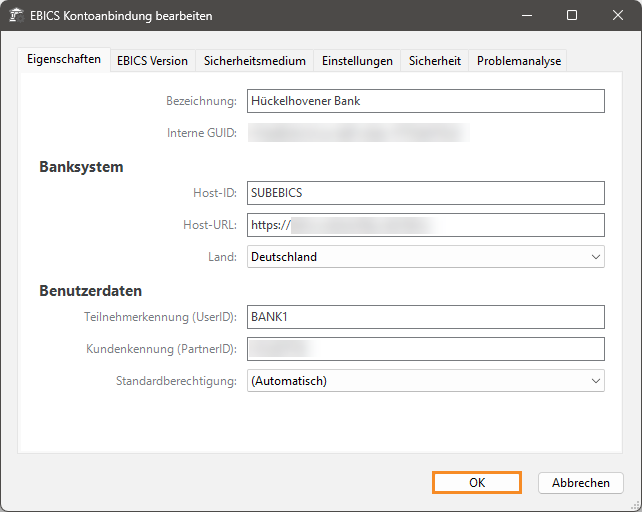
Task: Go to the Sicherheitsmedium tab
Action: pyautogui.click(x=254, y=61)
